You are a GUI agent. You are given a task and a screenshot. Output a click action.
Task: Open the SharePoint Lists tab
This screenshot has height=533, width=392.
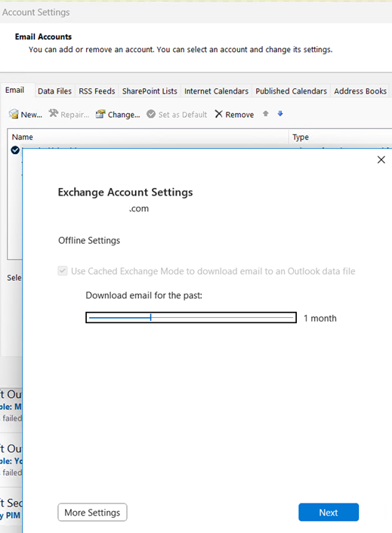click(150, 91)
